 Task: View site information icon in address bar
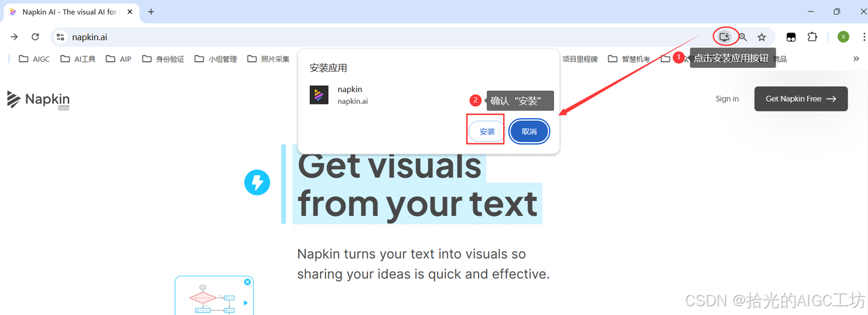coord(60,37)
